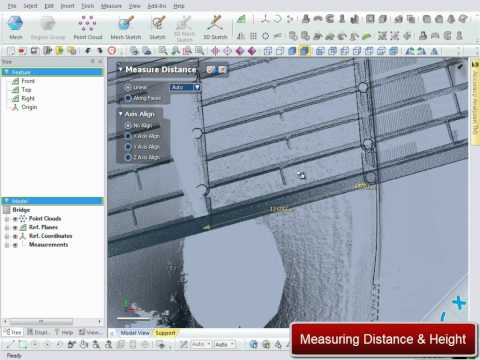Click the 3D Mesh Sketch ribbon icon
Screen dimensions: 480x360
click(184, 28)
